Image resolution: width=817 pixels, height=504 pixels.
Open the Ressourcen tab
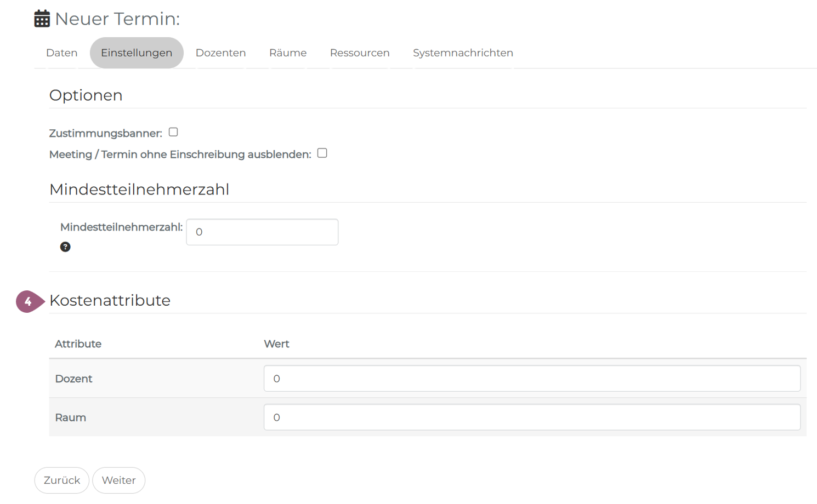(360, 53)
